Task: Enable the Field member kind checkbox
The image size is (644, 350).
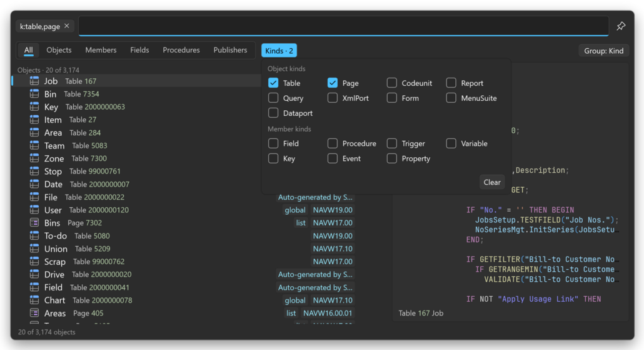Action: coord(273,143)
